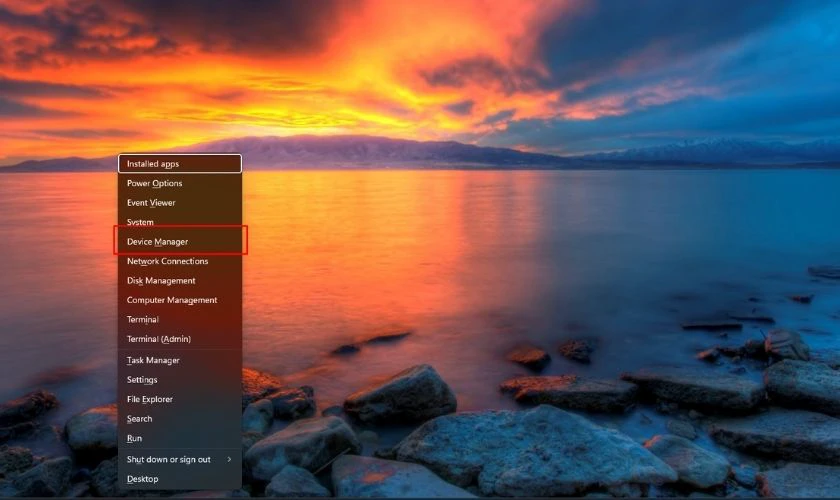Select Power Options entry
This screenshot has height=500, width=840.
(179, 183)
